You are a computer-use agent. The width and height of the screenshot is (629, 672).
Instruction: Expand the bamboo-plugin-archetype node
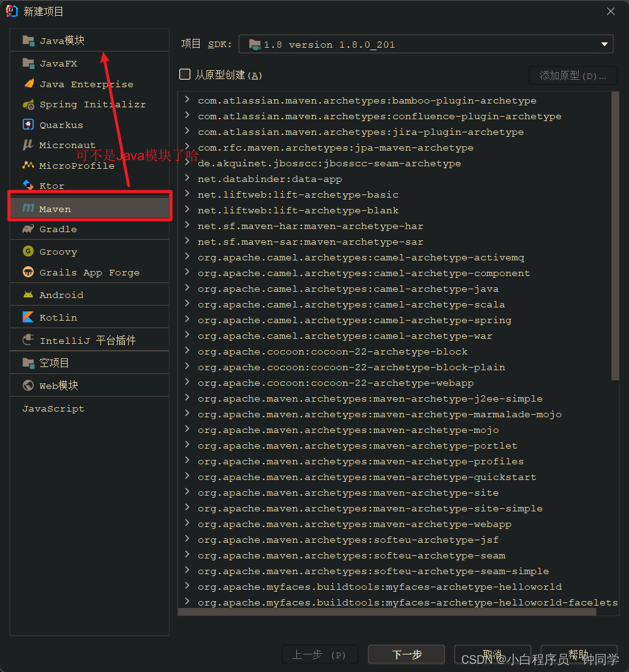tap(187, 99)
